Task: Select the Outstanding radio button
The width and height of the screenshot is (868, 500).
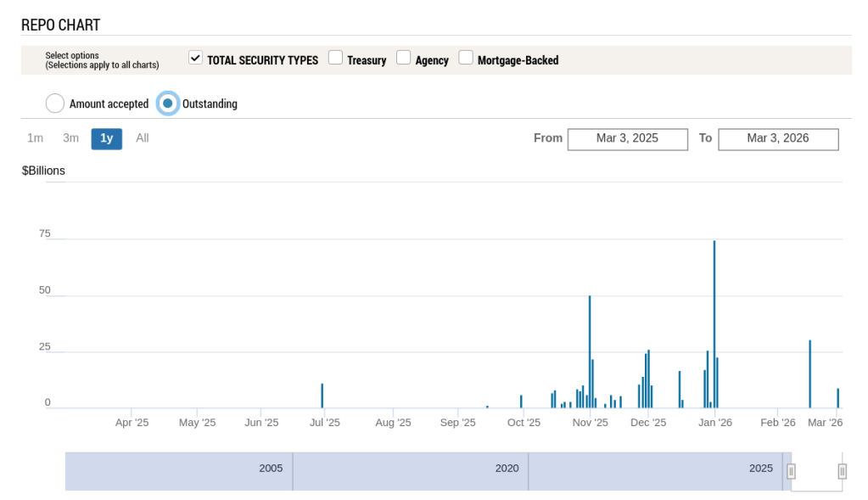Action: [168, 104]
